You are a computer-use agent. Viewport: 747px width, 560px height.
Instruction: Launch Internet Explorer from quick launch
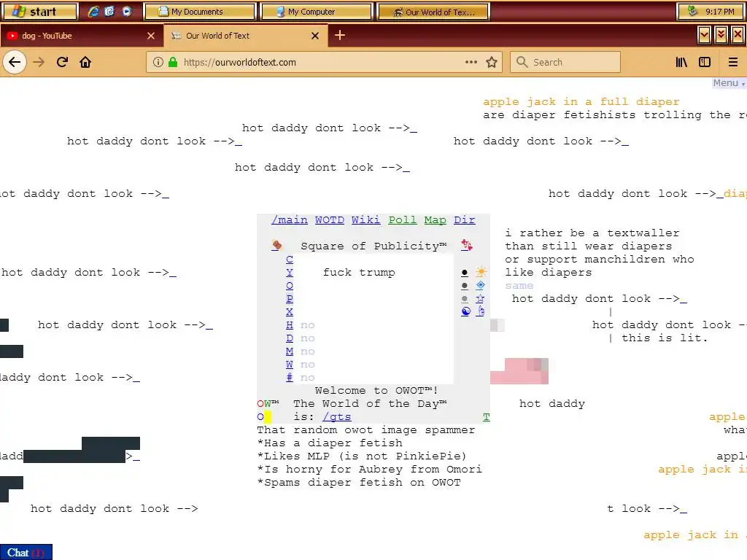pyautogui.click(x=94, y=12)
